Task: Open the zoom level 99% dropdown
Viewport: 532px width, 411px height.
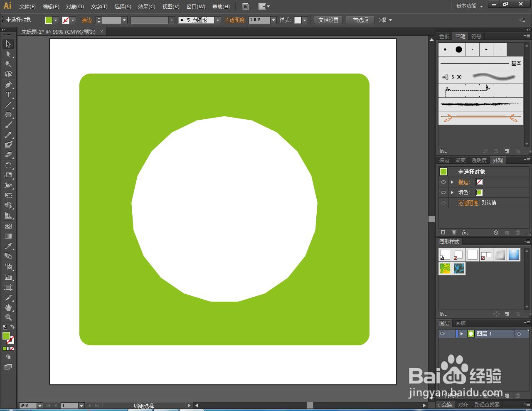Action: [40, 406]
